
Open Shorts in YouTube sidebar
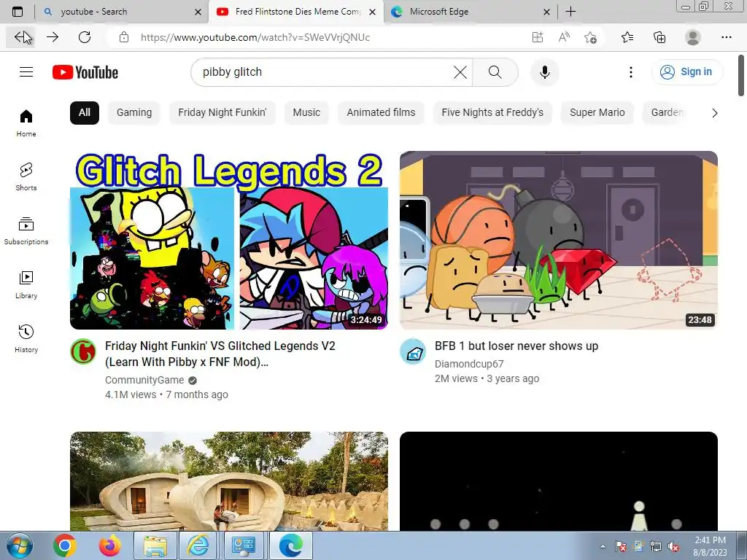tap(26, 176)
